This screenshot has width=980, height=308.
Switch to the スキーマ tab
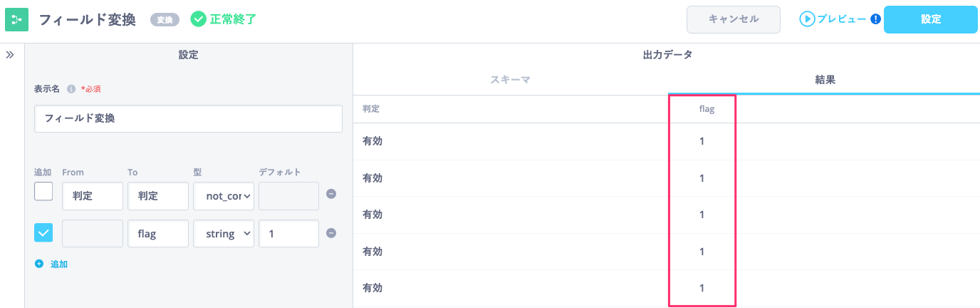511,80
